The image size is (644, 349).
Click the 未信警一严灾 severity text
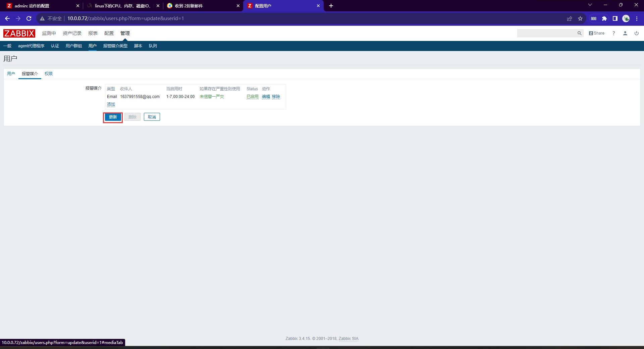click(212, 97)
